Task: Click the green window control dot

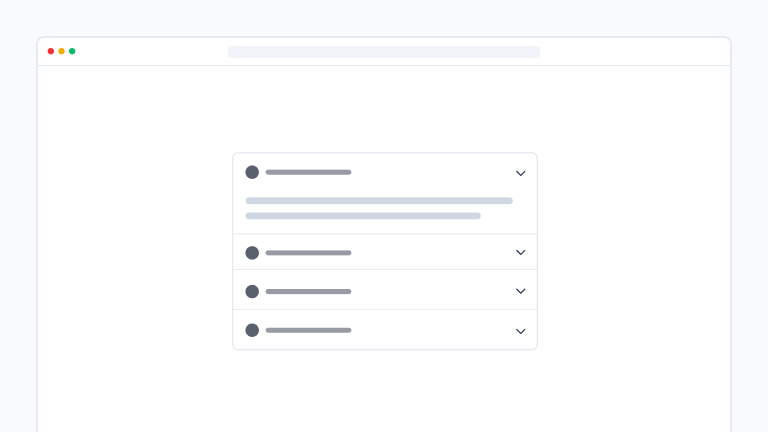Action: pos(72,51)
